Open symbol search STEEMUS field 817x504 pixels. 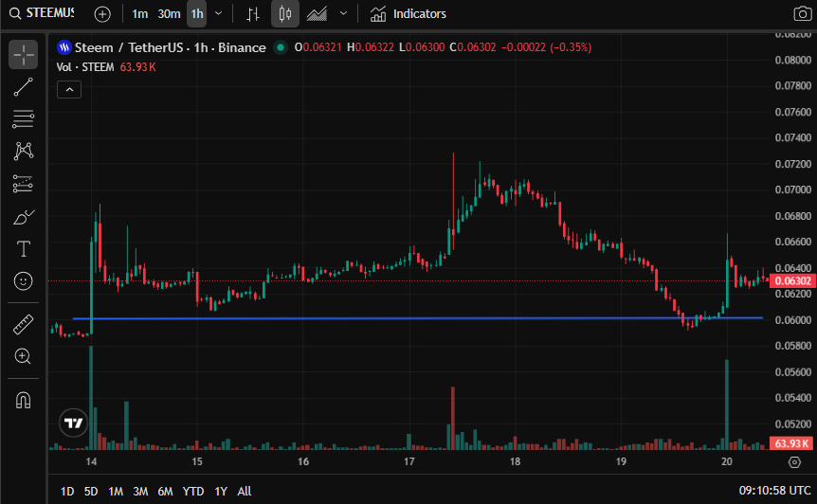click(42, 13)
